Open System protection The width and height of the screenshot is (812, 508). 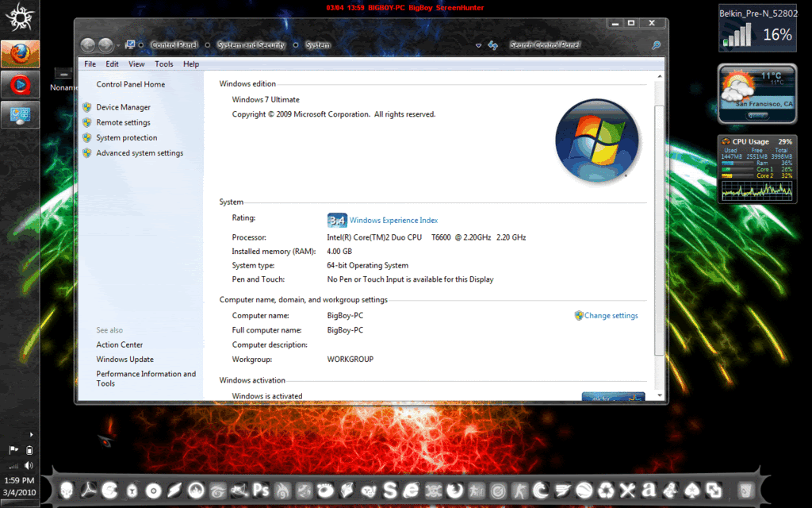tap(126, 138)
